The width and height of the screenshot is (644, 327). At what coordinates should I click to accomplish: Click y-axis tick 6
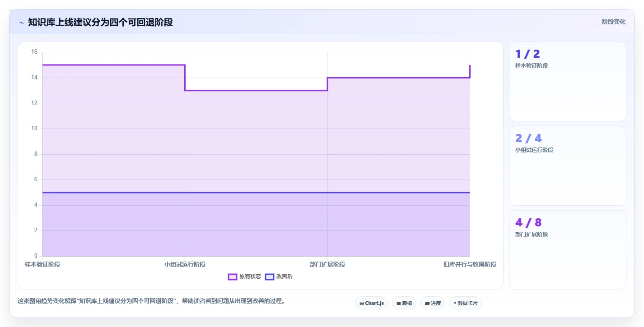(36, 180)
